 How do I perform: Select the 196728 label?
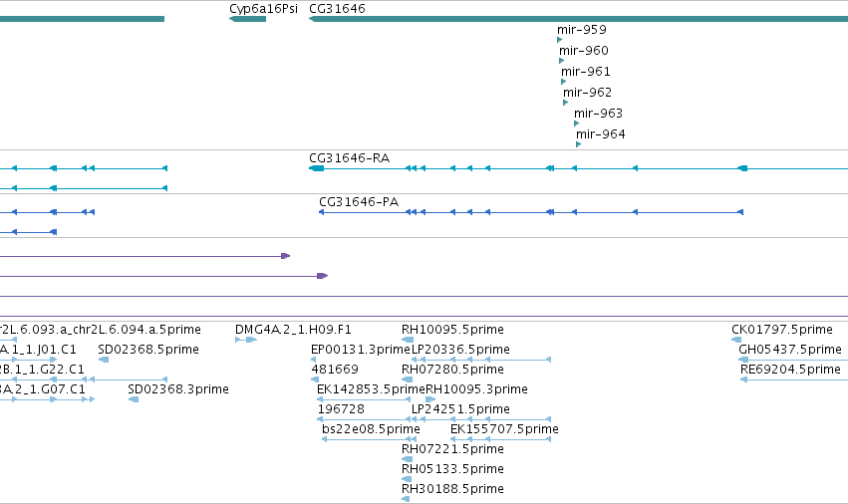tap(341, 409)
